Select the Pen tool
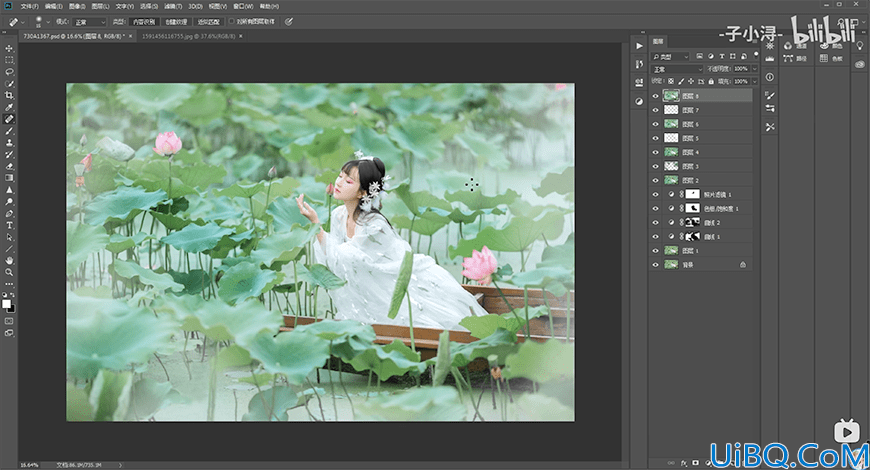 [9, 213]
